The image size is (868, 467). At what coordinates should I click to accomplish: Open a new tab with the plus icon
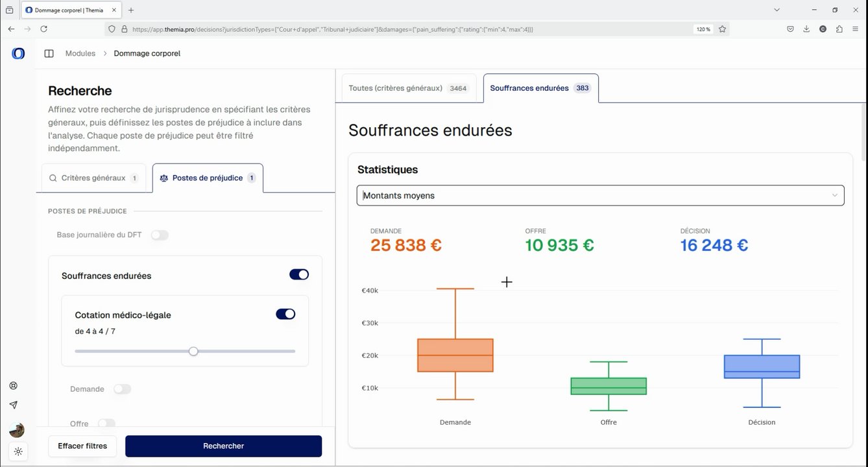pos(131,10)
